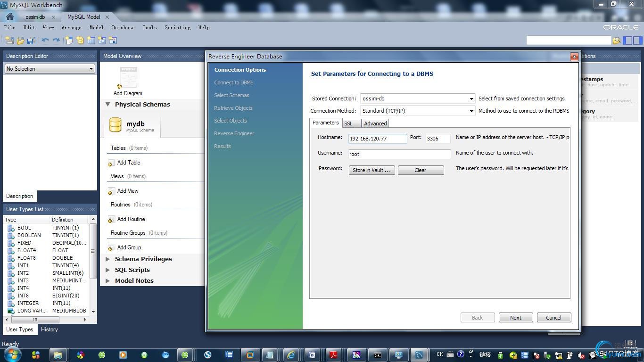This screenshot has height=362, width=644.
Task: Click the add new table icon
Action: [91, 41]
